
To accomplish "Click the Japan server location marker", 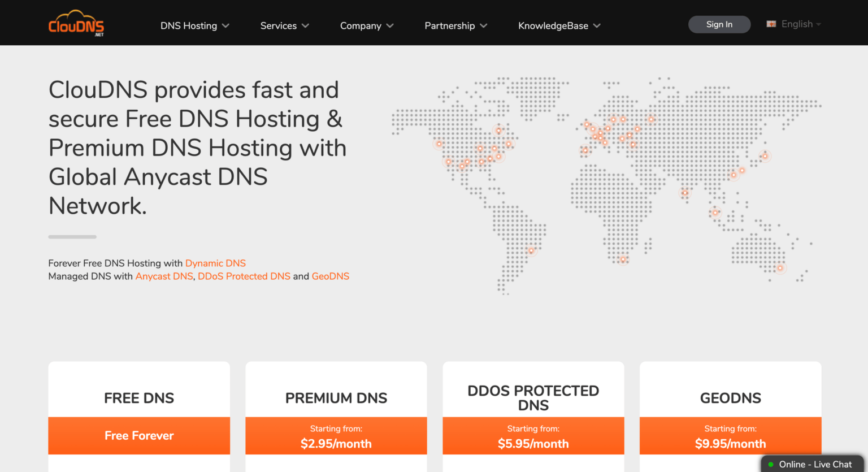I will coord(765,156).
